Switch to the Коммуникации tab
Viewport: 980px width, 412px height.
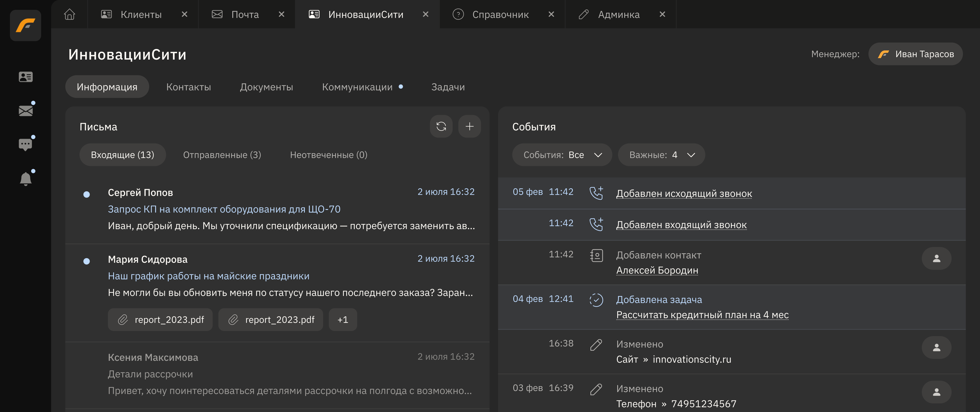[x=357, y=87]
